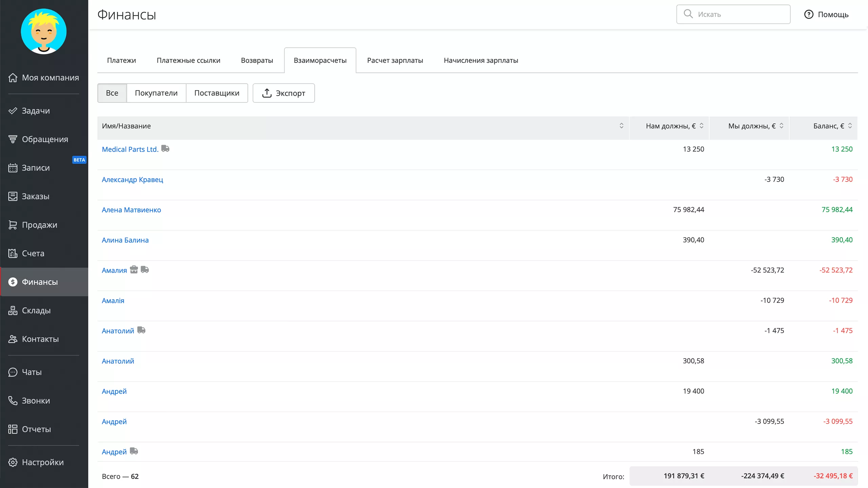Sort by Баланс column
Image resolution: width=868 pixels, height=488 pixels.
(850, 126)
